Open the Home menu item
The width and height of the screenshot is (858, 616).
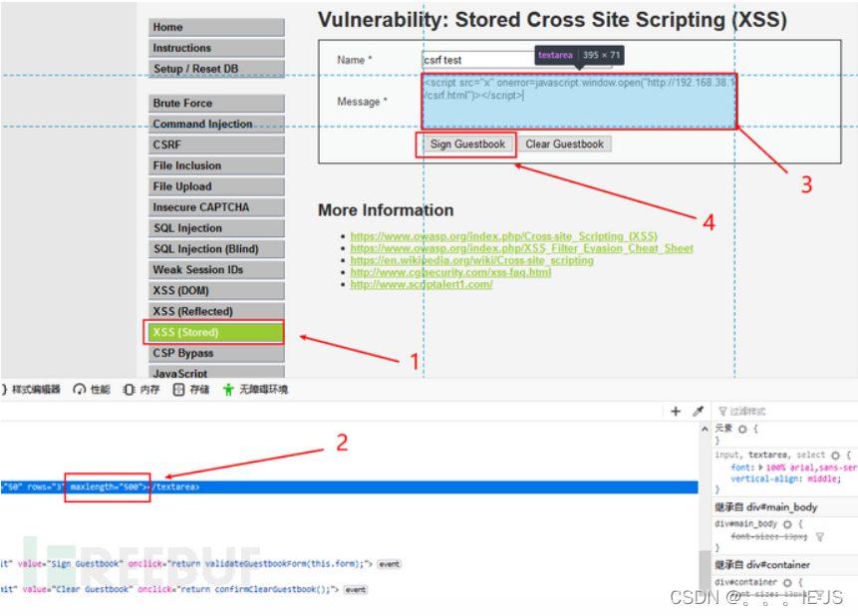coord(216,27)
